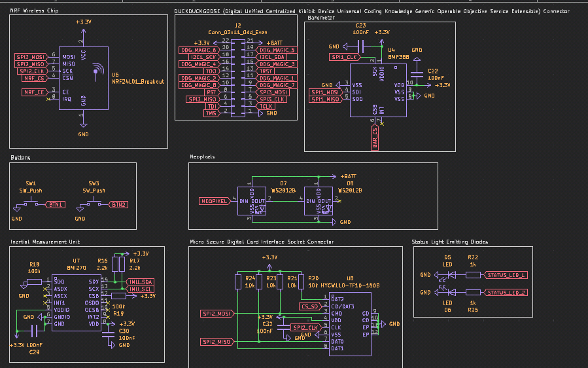Select the CS_SD net label

pyautogui.click(x=309, y=306)
